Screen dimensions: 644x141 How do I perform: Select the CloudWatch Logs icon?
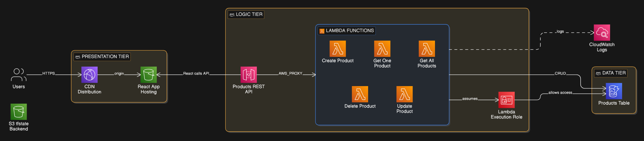click(602, 32)
